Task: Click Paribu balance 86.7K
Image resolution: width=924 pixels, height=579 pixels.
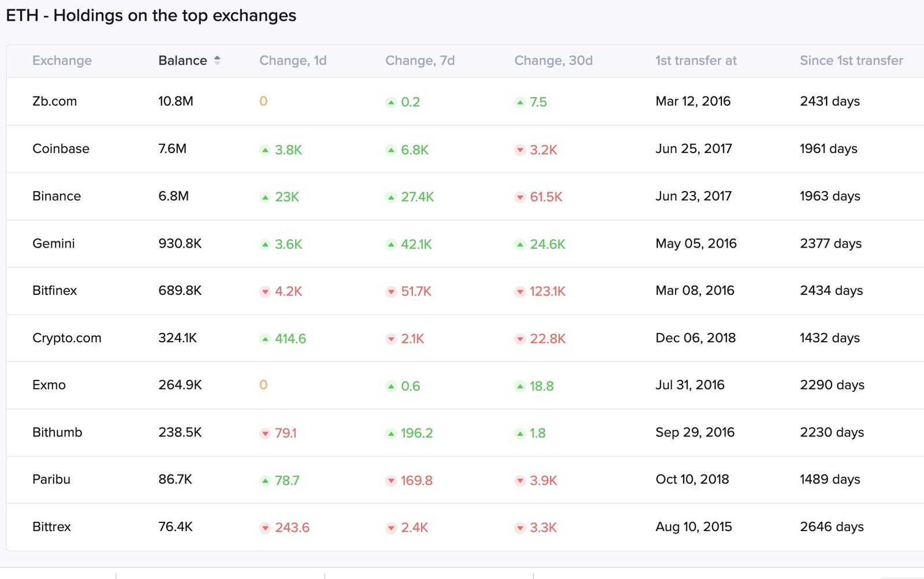Action: pyautogui.click(x=175, y=479)
